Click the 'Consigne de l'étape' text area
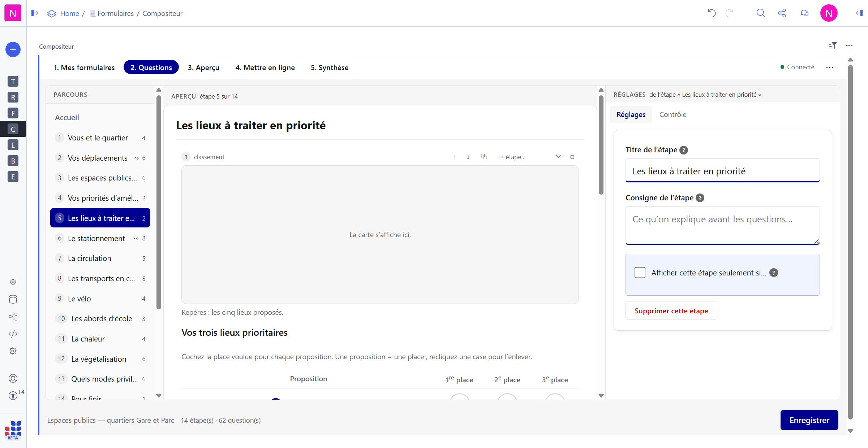Screen dimensions: 868x448 [x=722, y=226]
